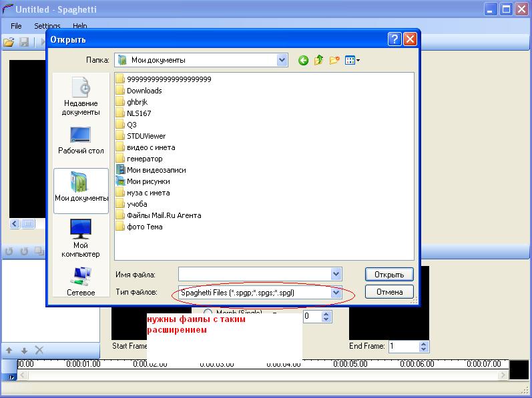The image size is (532, 398).
Task: Go up one folder level
Action: coord(319,60)
